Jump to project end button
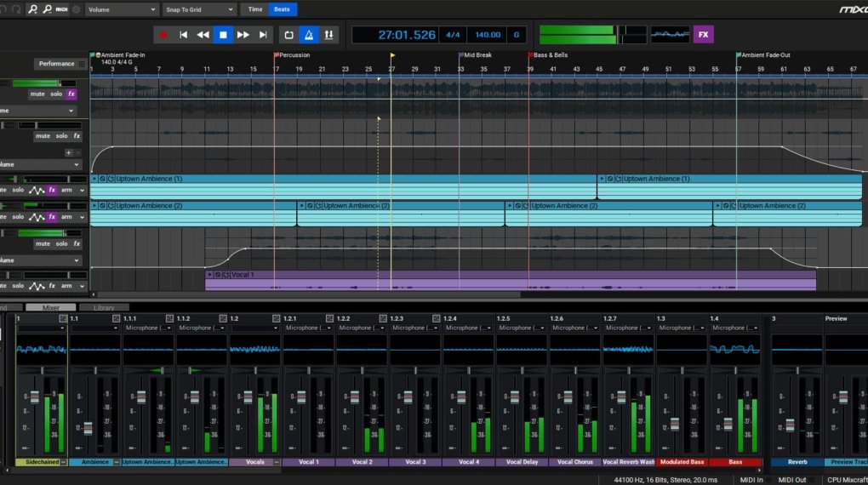Viewport: 868px width, 485px height. point(263,35)
